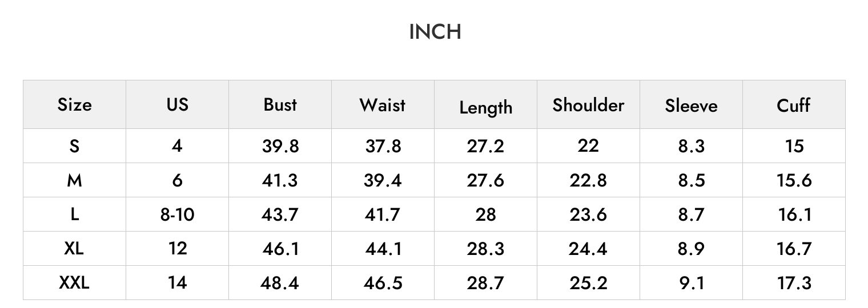Select the 22.8 shoulder value
Image resolution: width=868 pixels, height=308 pixels.
pos(588,180)
